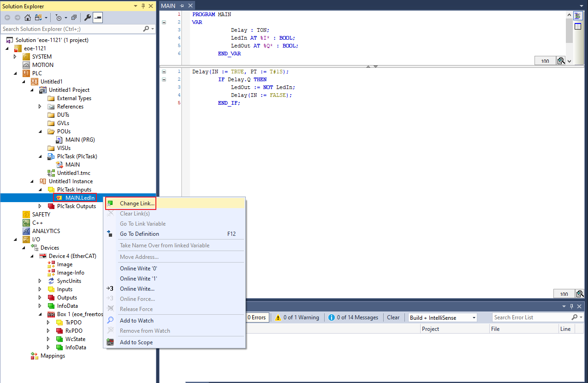
Task: Toggle the 0 of 14 Messages filter
Action: pyautogui.click(x=353, y=317)
